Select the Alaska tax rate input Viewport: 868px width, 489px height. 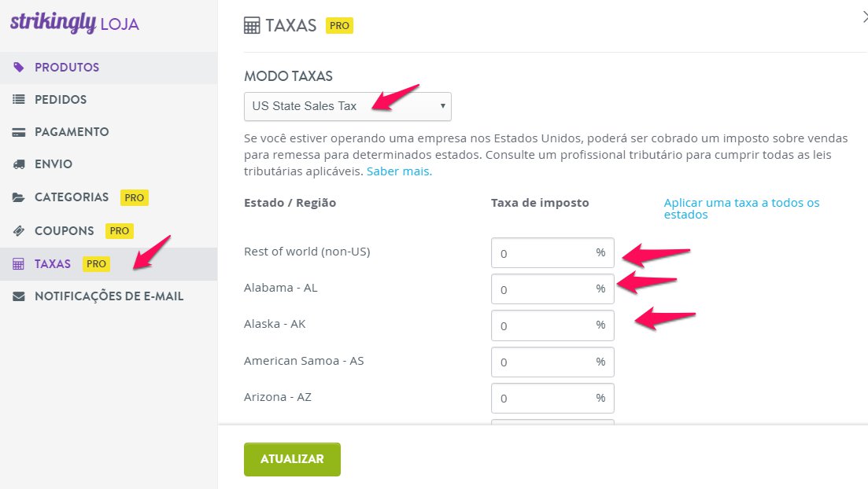(552, 325)
